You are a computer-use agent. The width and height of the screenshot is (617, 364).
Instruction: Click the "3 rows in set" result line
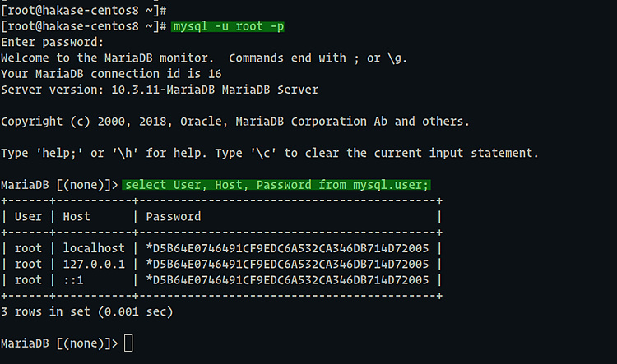pos(86,311)
